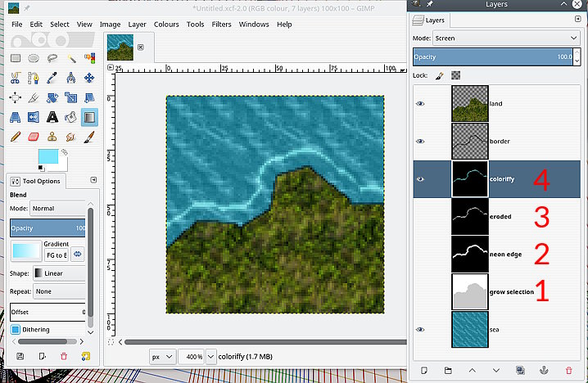This screenshot has height=383, width=588.
Task: Hide the border layer
Action: [x=420, y=142]
